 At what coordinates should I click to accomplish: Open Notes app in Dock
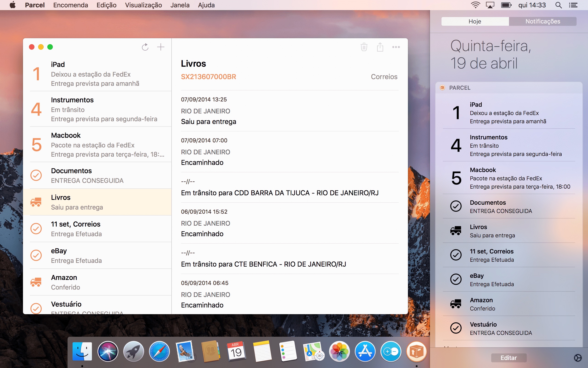(262, 351)
